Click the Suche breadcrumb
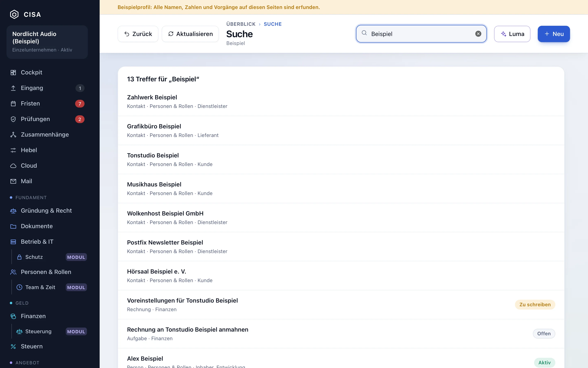588x368 pixels. tap(273, 24)
